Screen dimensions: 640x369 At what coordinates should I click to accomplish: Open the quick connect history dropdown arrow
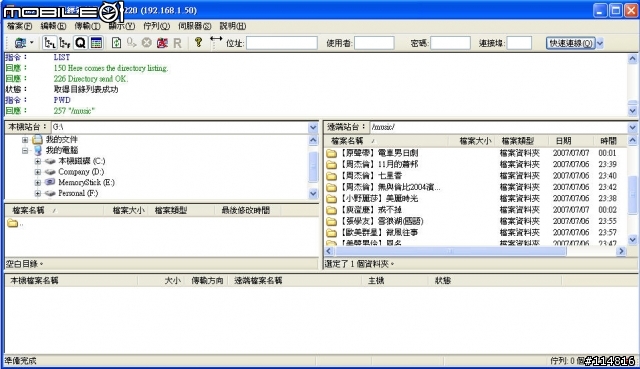pos(600,43)
